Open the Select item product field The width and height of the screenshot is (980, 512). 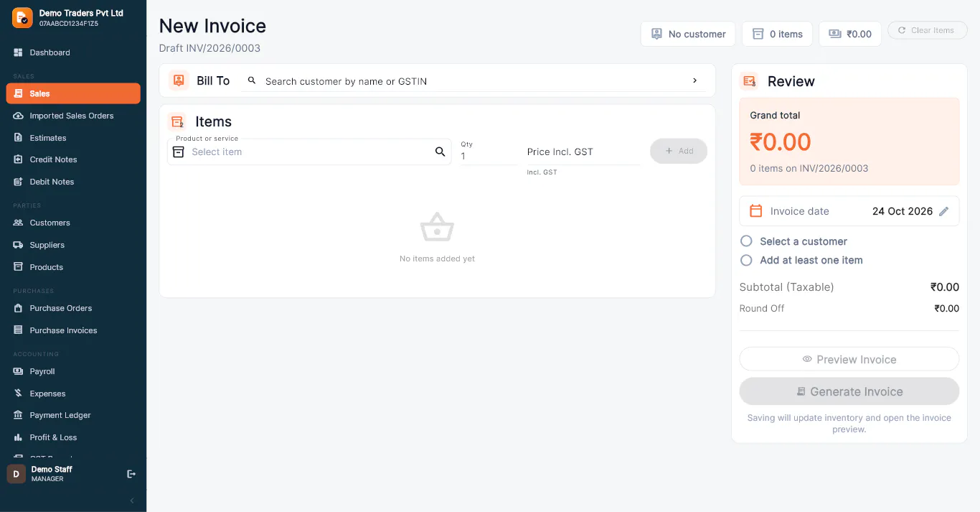point(309,152)
